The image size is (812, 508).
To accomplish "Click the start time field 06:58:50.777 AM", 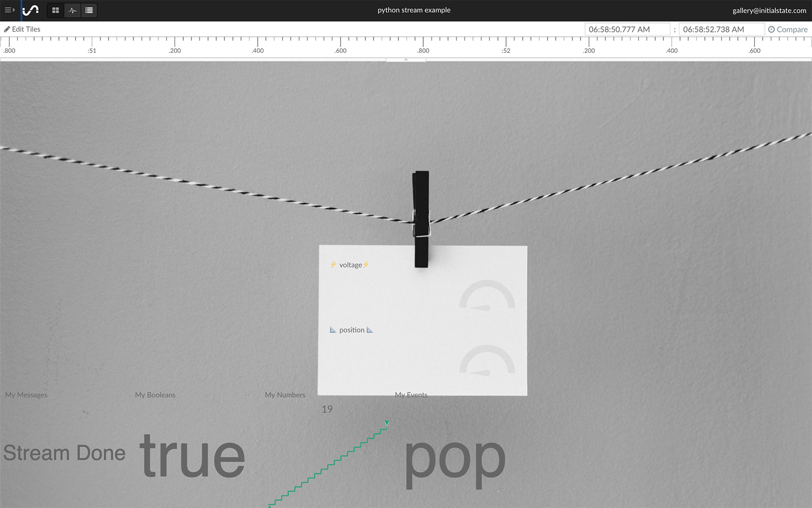I will tap(627, 29).
